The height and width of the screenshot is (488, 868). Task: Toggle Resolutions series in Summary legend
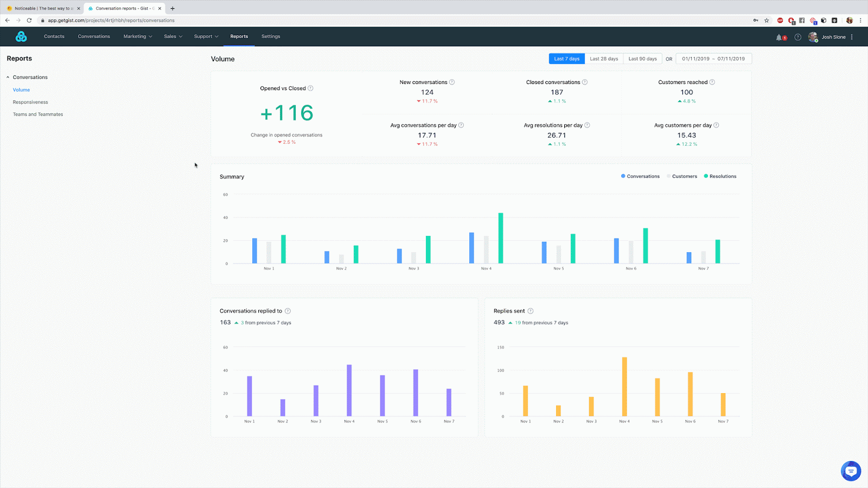coord(720,176)
